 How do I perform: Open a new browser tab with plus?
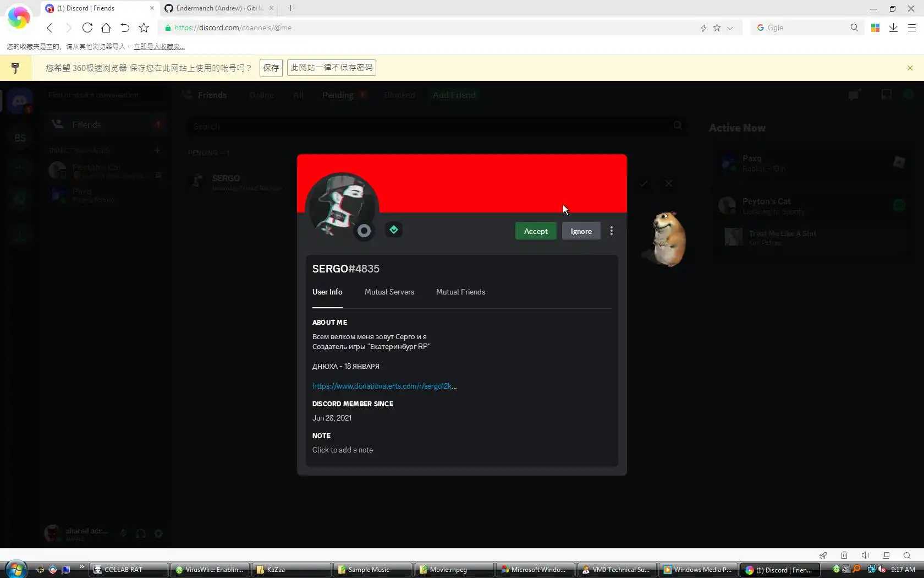tap(290, 8)
